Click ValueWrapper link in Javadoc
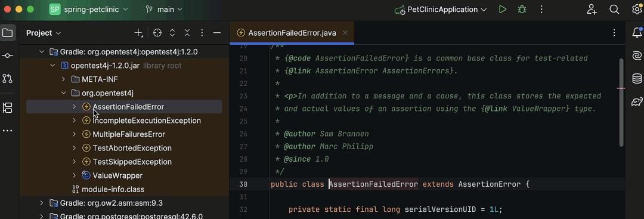The image size is (644, 219). coord(539,109)
